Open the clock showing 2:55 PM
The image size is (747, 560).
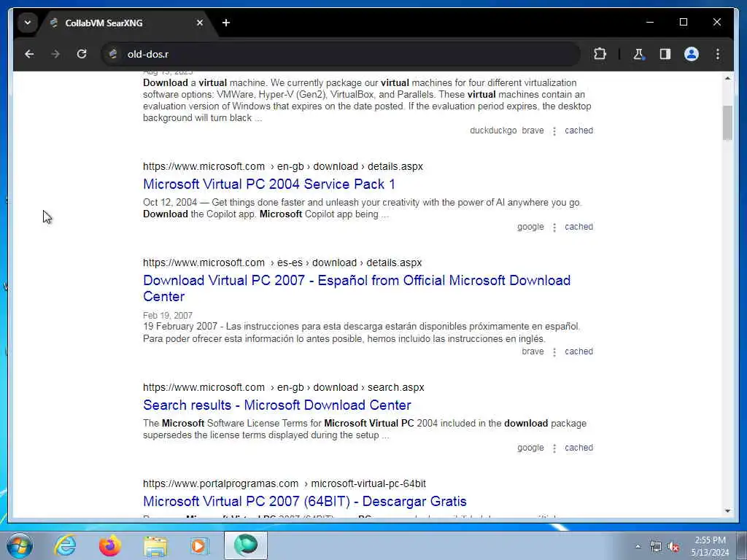(x=710, y=546)
